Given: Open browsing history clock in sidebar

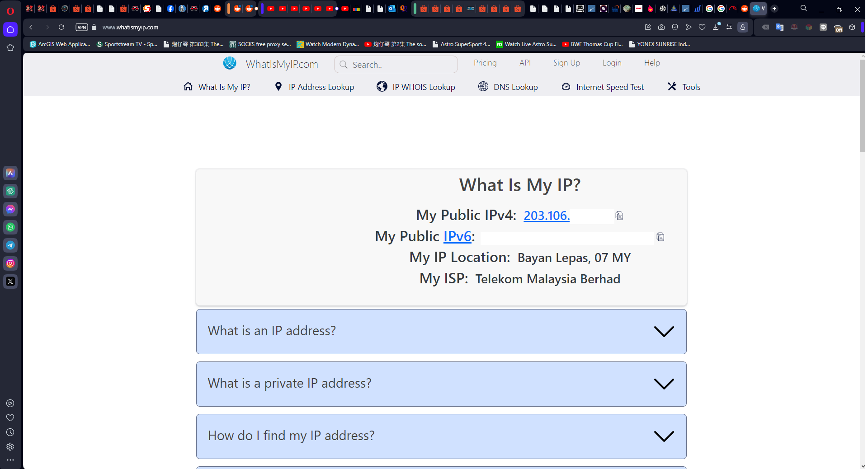Looking at the screenshot, I should point(10,432).
